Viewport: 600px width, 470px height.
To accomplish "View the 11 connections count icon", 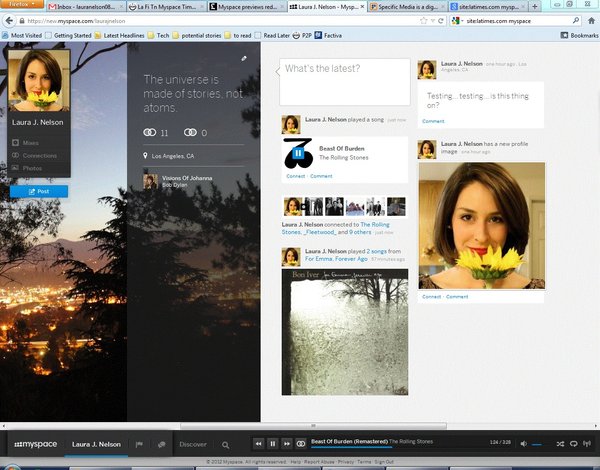I will click(x=150, y=132).
